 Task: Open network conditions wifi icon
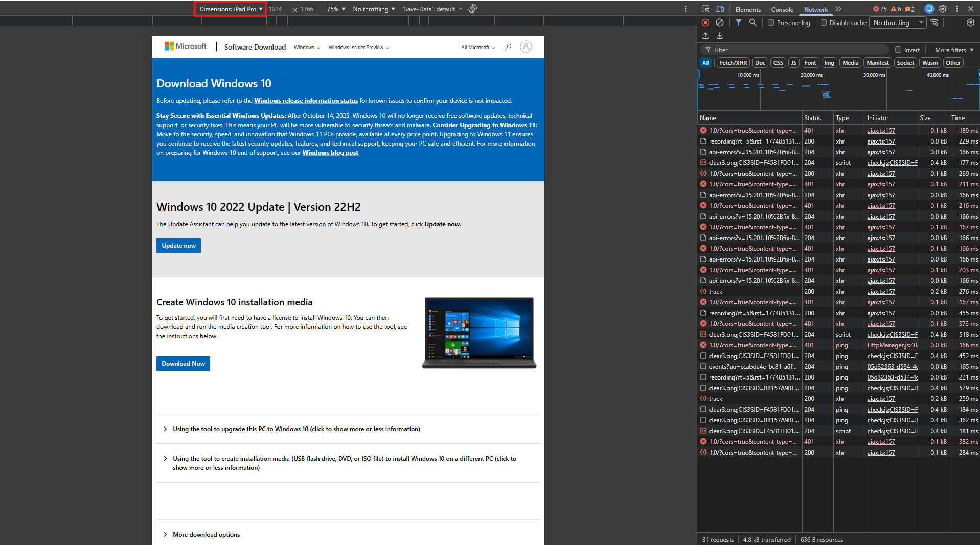(x=935, y=22)
